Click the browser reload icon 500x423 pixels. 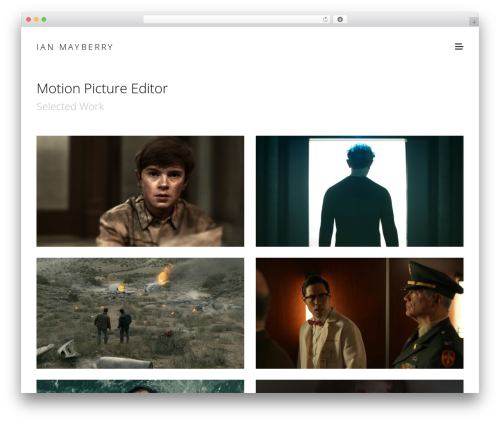[x=325, y=20]
